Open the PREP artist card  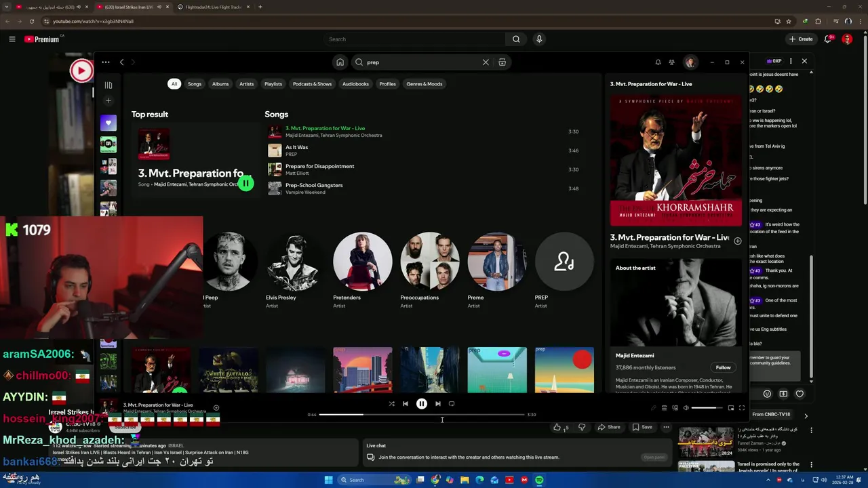(x=564, y=270)
